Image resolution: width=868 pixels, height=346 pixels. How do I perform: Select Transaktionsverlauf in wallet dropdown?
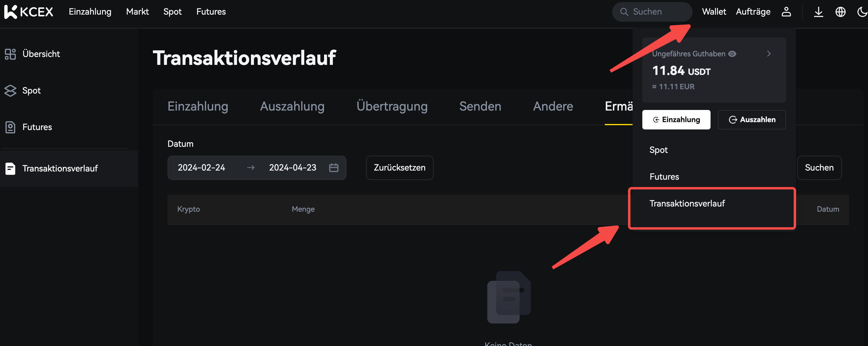click(687, 203)
